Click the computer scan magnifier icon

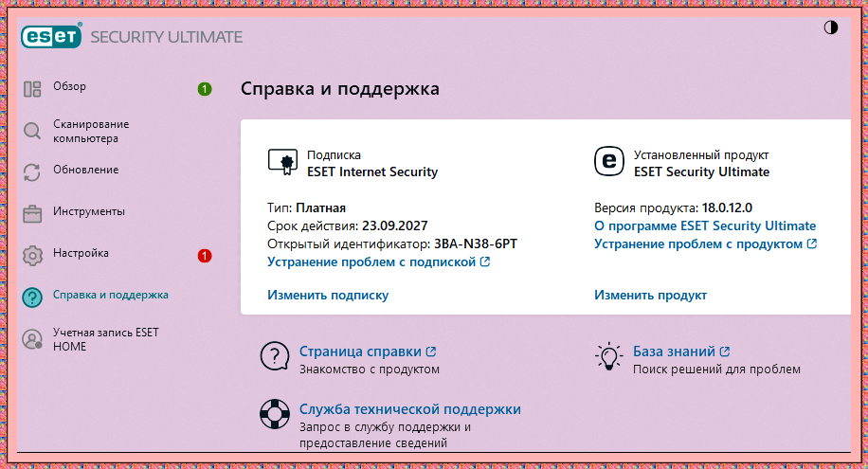[x=32, y=132]
